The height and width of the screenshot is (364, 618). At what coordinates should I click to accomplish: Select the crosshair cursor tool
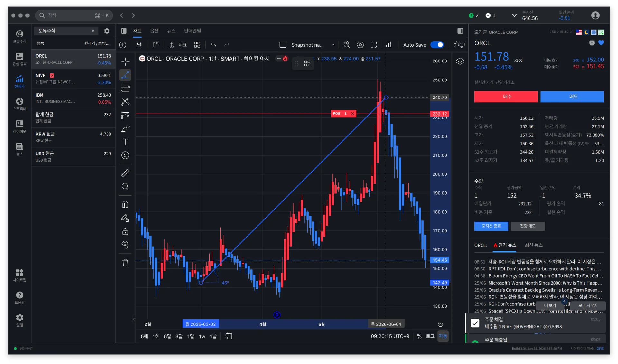click(x=125, y=61)
